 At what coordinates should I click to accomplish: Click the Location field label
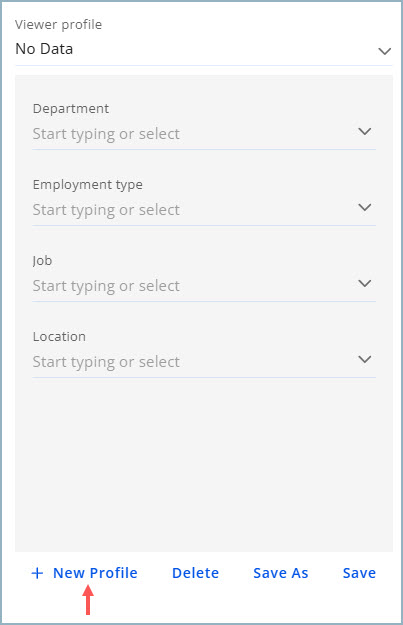coord(59,337)
